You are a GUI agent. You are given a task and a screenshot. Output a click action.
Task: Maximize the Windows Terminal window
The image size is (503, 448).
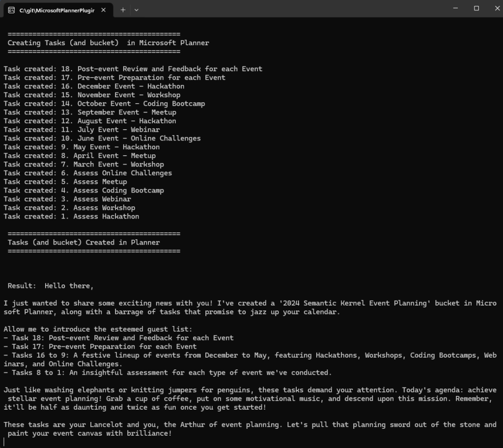coord(475,8)
